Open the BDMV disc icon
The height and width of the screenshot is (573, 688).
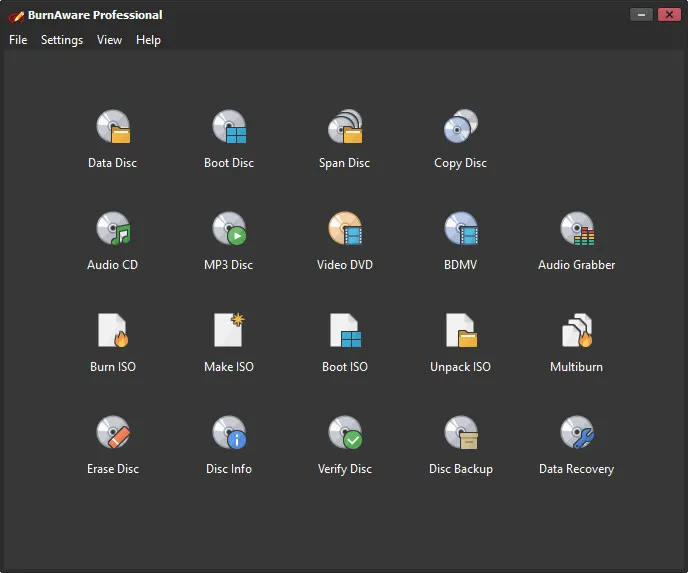[461, 228]
